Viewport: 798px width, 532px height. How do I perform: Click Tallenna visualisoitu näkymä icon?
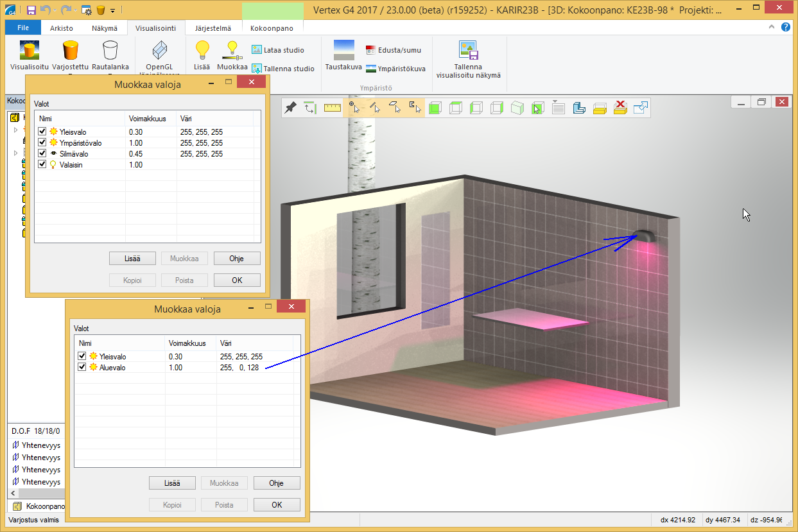click(x=467, y=51)
